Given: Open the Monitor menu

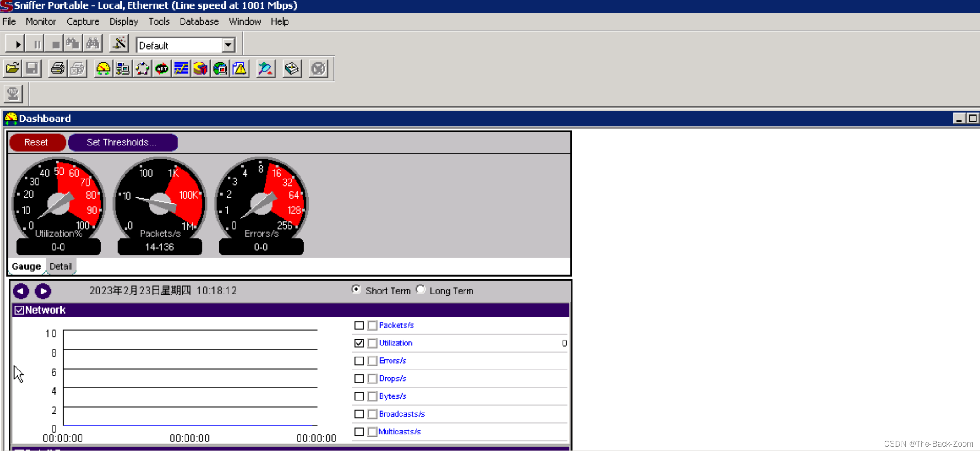Looking at the screenshot, I should pyautogui.click(x=41, y=21).
